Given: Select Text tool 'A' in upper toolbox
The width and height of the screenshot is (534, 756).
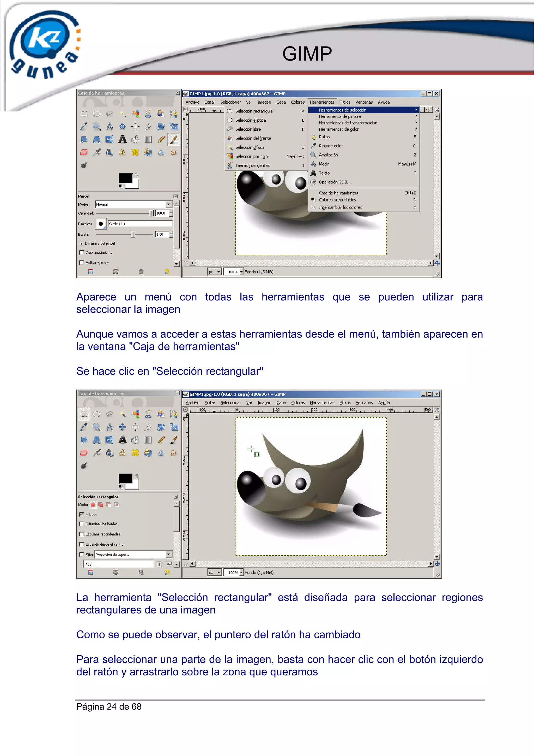Looking at the screenshot, I should [x=122, y=140].
